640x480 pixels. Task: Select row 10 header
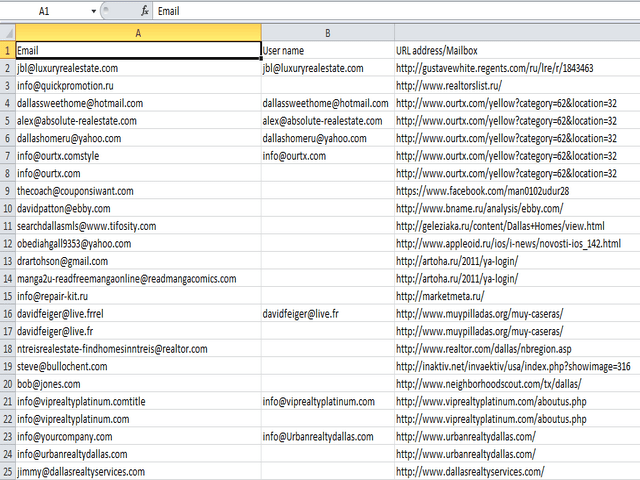[6, 208]
